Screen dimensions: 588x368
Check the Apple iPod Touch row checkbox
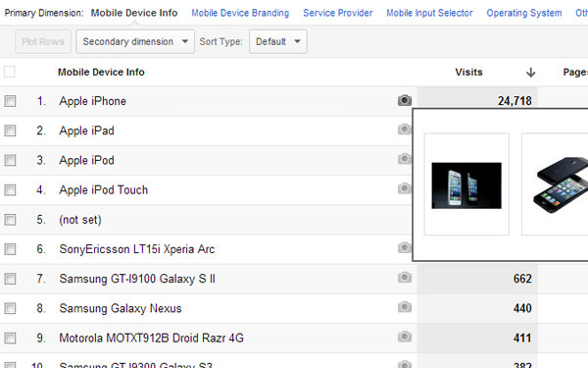10,189
